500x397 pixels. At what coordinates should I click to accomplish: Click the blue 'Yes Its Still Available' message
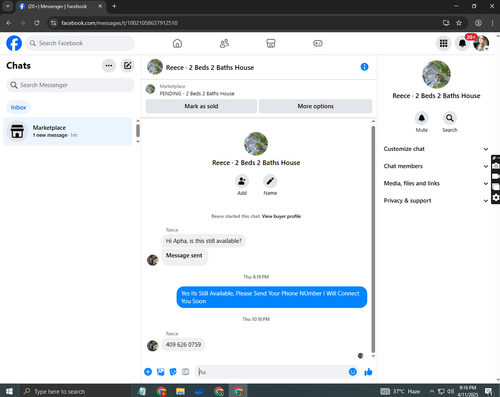coord(272,297)
